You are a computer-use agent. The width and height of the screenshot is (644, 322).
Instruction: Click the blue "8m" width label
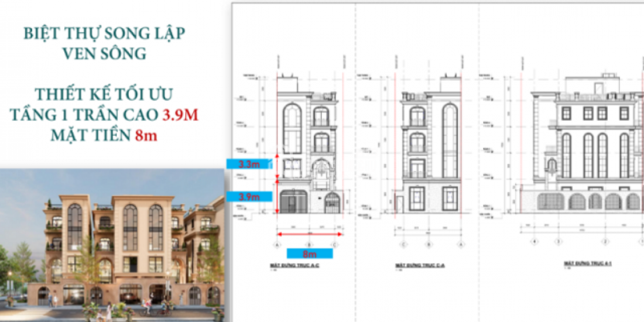click(x=310, y=254)
